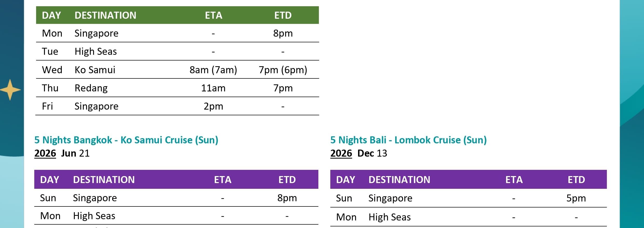Select the 8am (7am) arrival time
The height and width of the screenshot is (228, 644).
pos(213,70)
